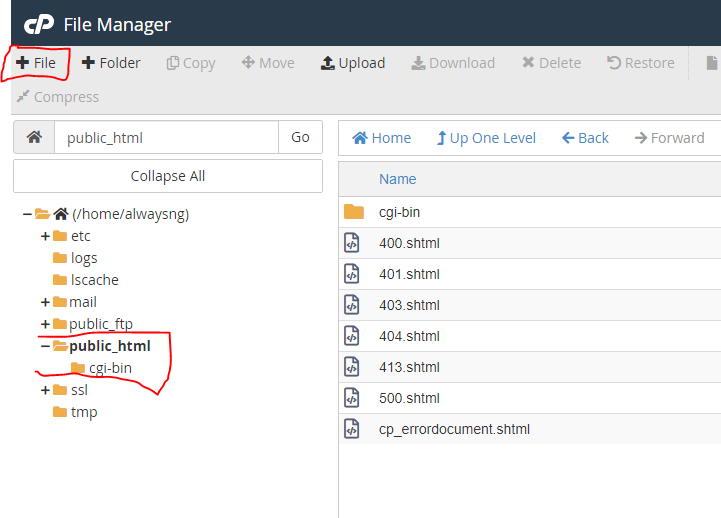The height and width of the screenshot is (518, 721).
Task: Click the Restore toolbar button
Action: pos(640,63)
